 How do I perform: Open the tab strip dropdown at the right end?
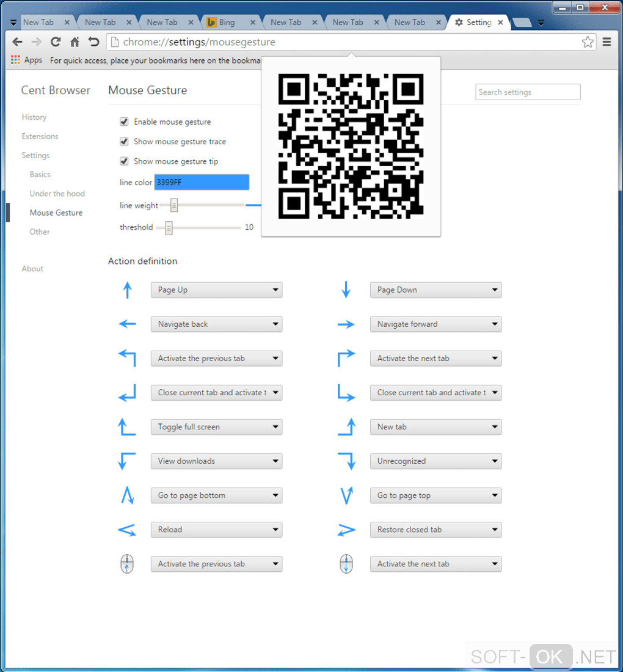coord(541,23)
